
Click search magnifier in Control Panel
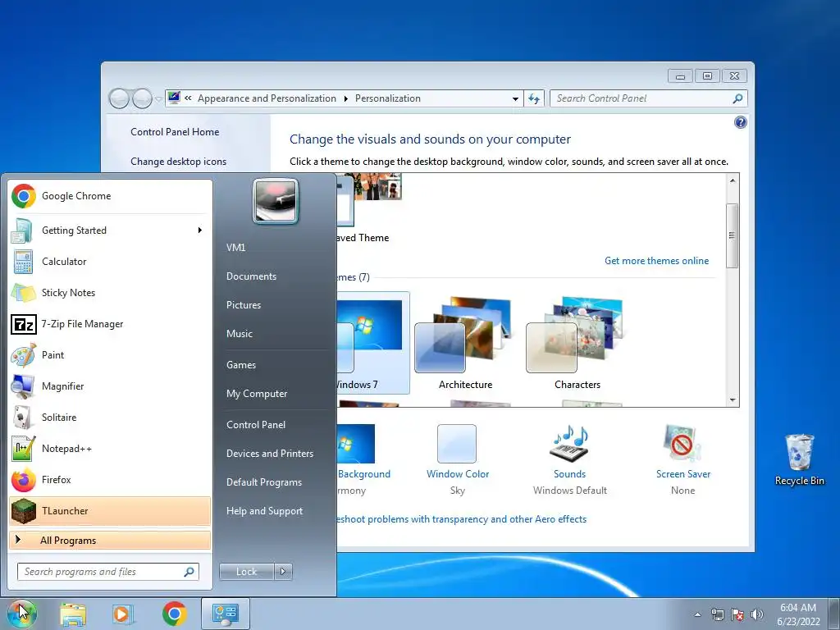pos(737,98)
